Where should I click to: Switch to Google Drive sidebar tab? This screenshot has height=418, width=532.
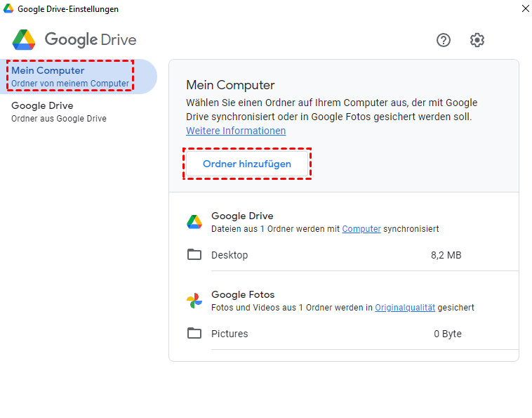[59, 112]
